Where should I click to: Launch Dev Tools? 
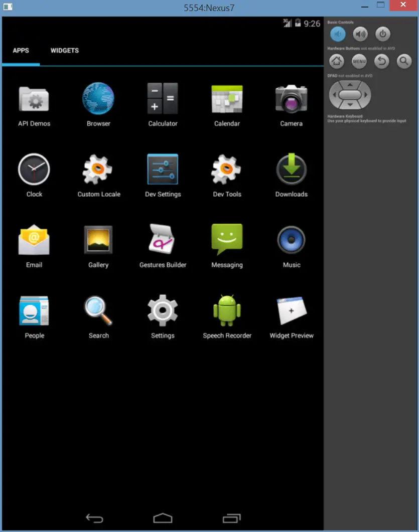click(227, 169)
